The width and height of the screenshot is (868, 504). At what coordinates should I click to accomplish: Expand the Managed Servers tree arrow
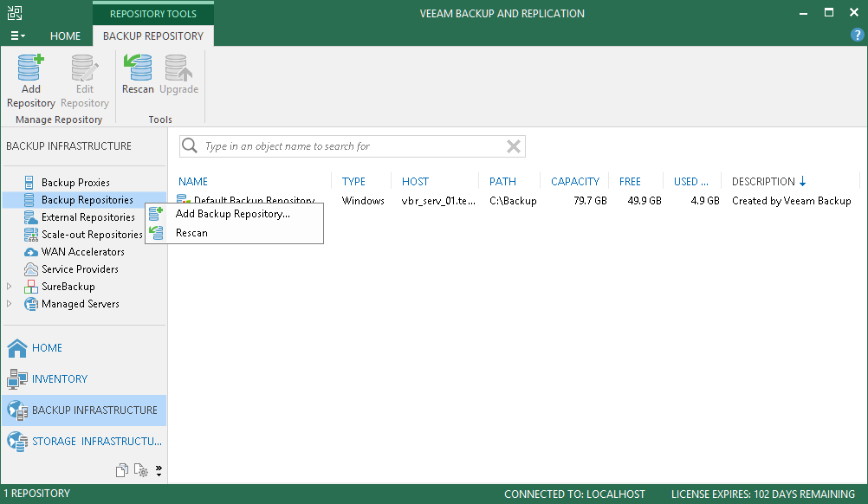tap(9, 304)
